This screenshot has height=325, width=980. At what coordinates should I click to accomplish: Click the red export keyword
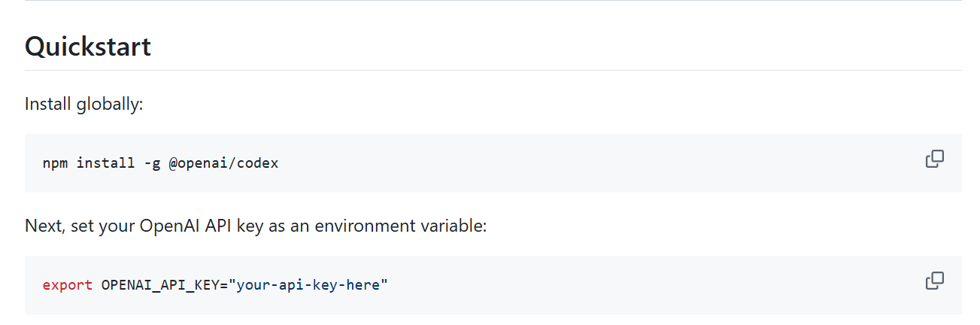point(68,285)
